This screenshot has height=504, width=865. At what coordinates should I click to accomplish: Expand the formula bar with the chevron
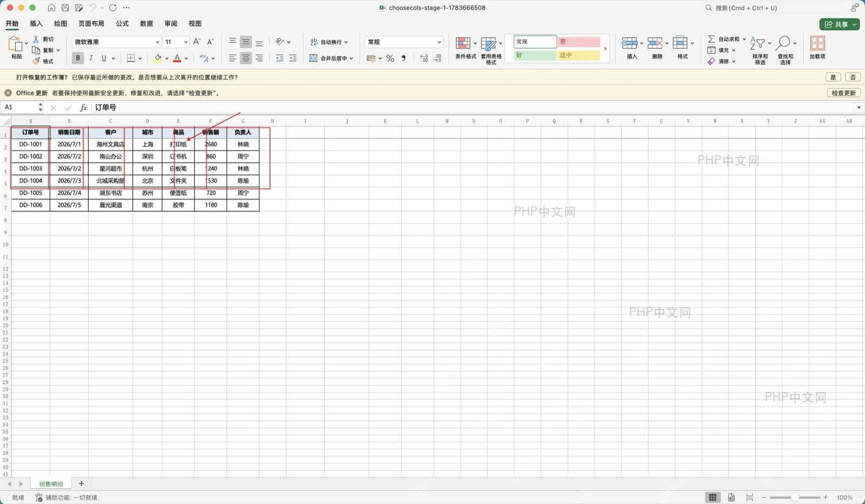tap(859, 107)
